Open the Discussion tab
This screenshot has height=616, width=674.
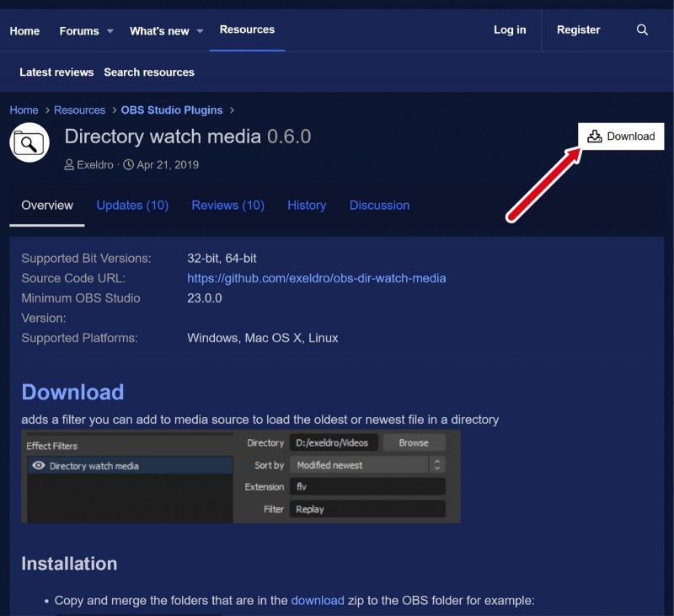point(380,205)
